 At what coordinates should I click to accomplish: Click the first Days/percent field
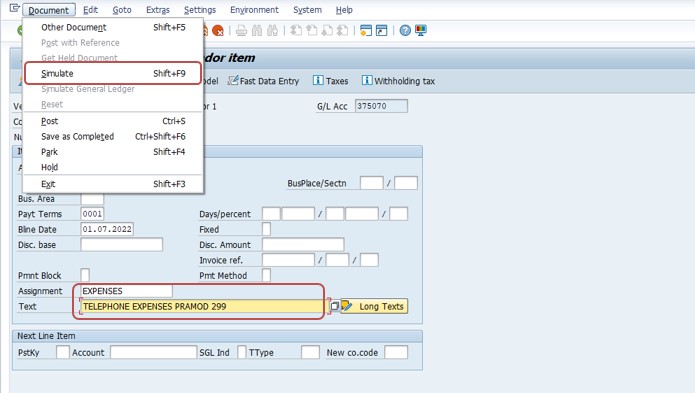pos(271,214)
